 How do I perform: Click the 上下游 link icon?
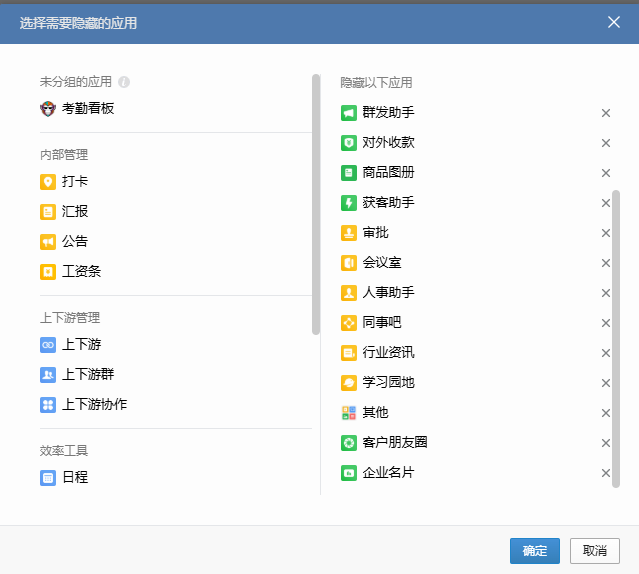coord(48,345)
